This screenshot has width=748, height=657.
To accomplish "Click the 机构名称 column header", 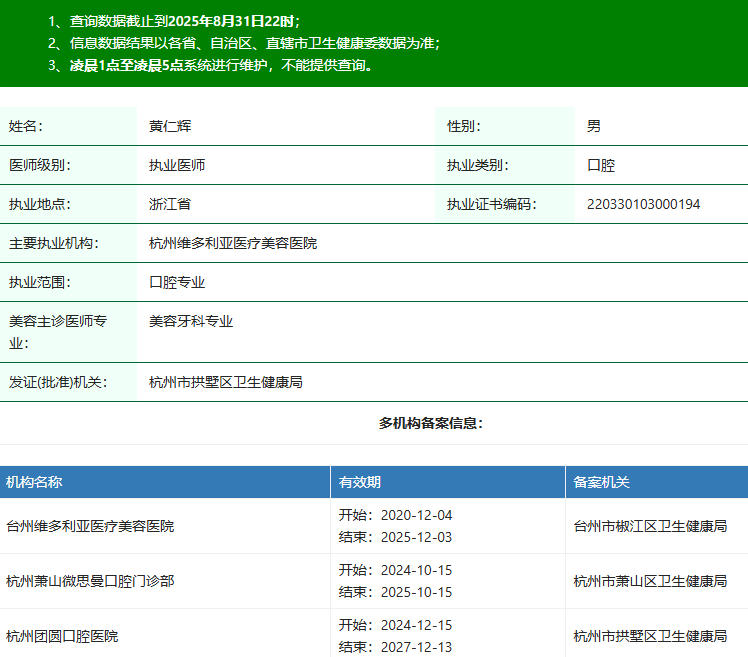I will (34, 482).
